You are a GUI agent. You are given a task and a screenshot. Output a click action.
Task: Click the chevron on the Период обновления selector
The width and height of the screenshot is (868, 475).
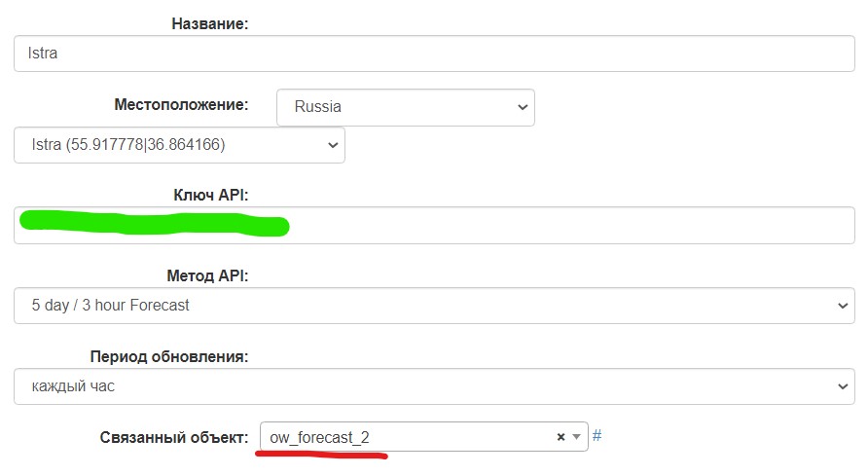843,386
